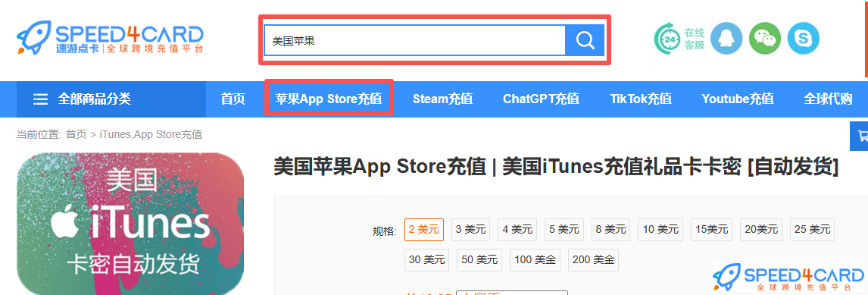Select the 25 美元 denomination
The width and height of the screenshot is (868, 295).
coord(813,230)
